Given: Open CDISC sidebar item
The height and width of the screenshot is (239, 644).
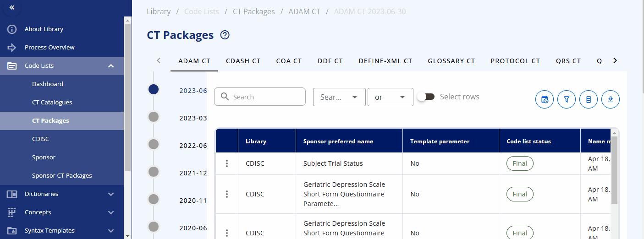Looking at the screenshot, I should point(62,139).
